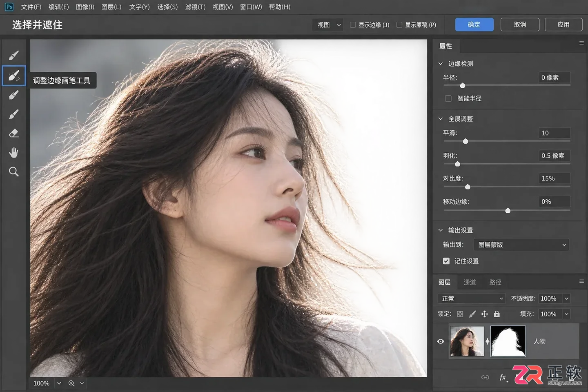This screenshot has height=392, width=588.
Task: Collapse the 输出设置 section
Action: (x=441, y=230)
